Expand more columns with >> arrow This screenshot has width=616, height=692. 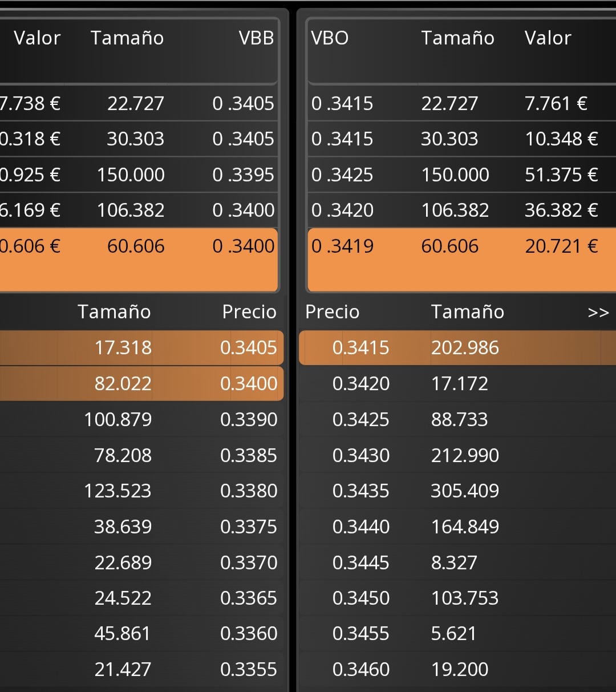(598, 312)
